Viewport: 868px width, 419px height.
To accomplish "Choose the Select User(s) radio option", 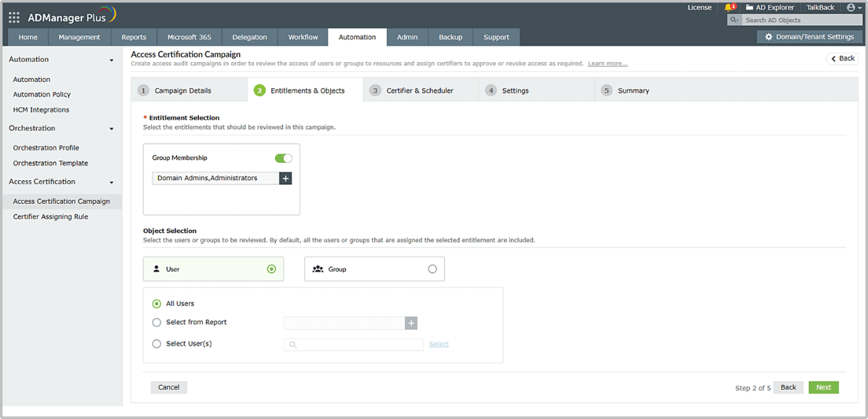I will [x=157, y=344].
